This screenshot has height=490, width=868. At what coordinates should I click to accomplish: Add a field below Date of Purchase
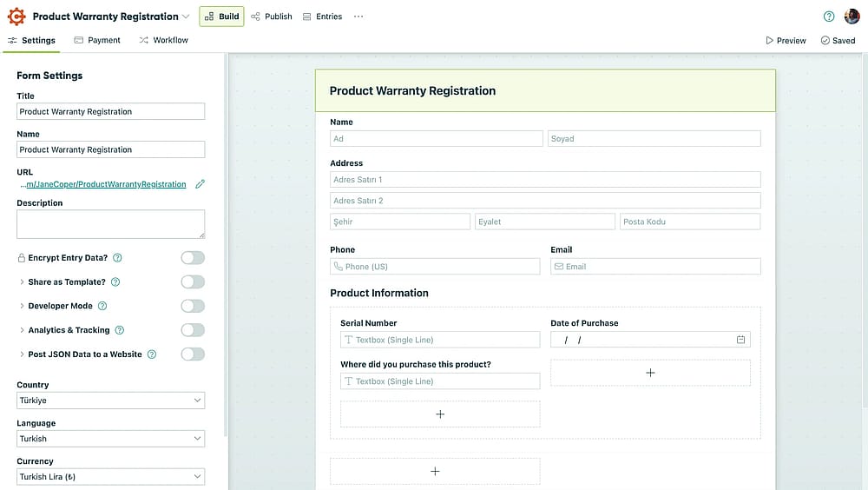click(x=650, y=373)
